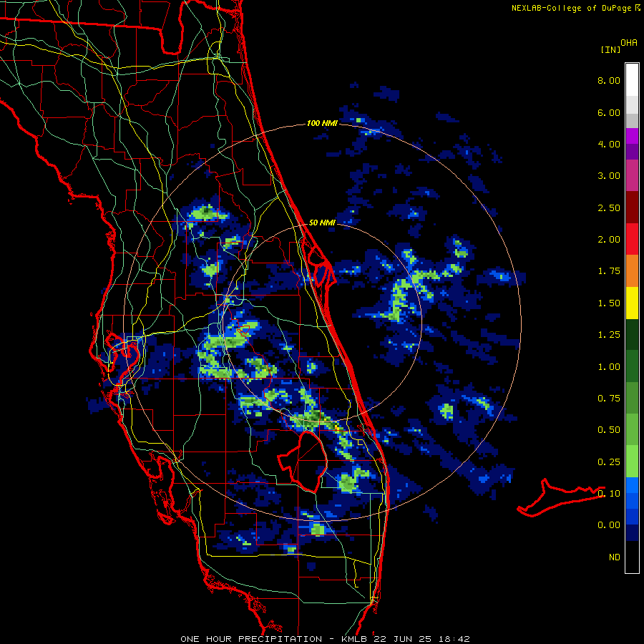Click the ND legend label
644x644 pixels.
(615, 557)
